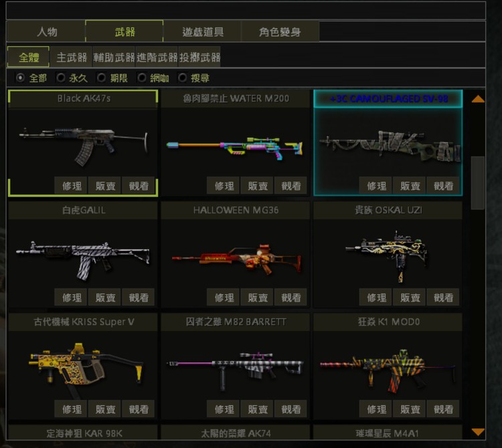Viewport: 502px width, 448px height.
Task: Repair the KRISS Super V with 修理
Action: pos(71,409)
